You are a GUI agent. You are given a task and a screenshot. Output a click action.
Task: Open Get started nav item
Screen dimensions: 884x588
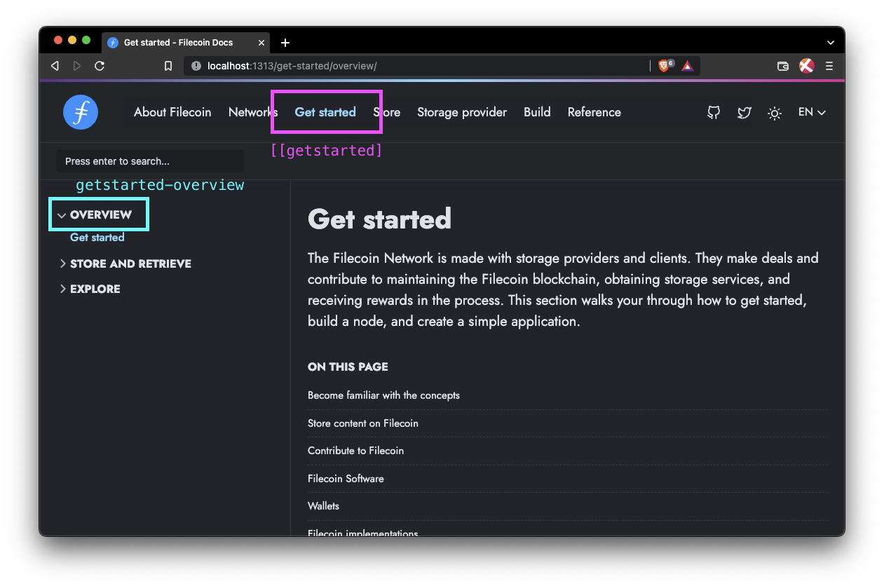[325, 112]
